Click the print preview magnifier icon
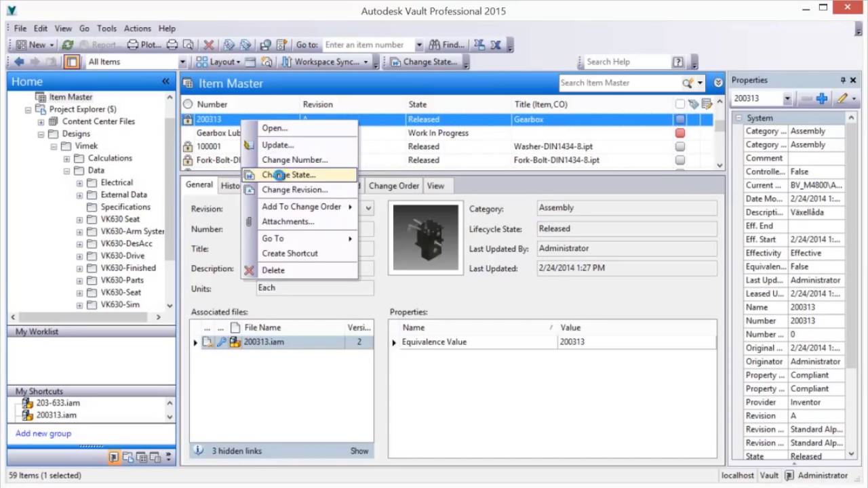The height and width of the screenshot is (488, 868). click(188, 45)
